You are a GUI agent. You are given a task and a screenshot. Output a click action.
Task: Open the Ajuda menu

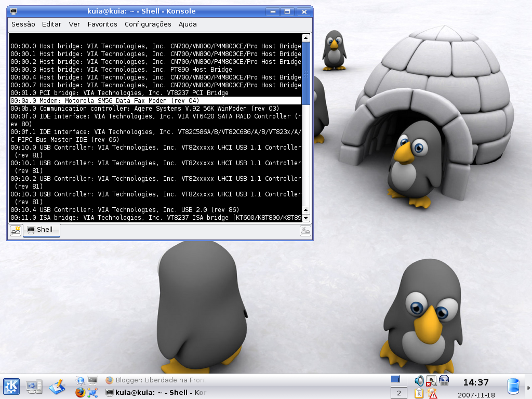[x=188, y=24]
